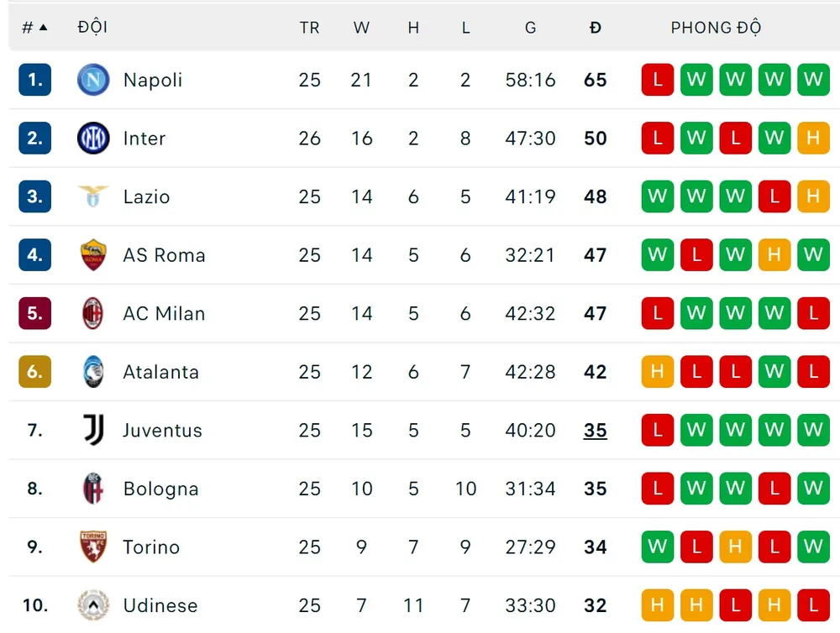840x633 pixels.
Task: Click the Udinese crest icon
Action: point(93,605)
